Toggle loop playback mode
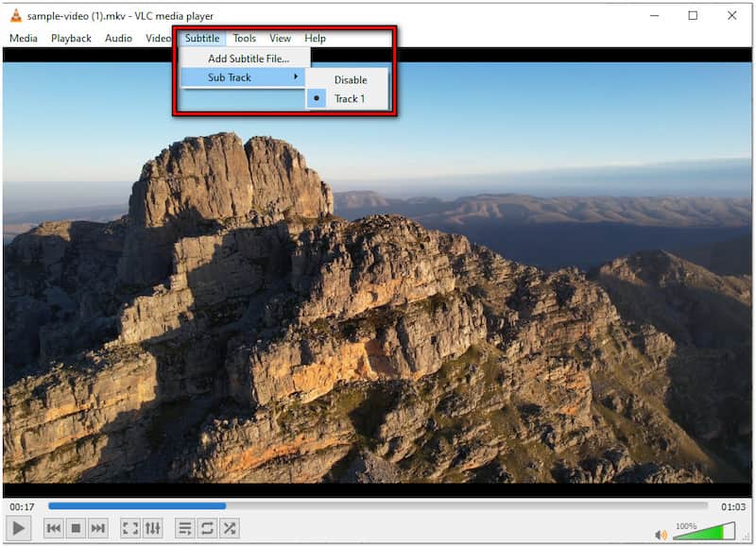The image size is (756, 547). (x=207, y=528)
